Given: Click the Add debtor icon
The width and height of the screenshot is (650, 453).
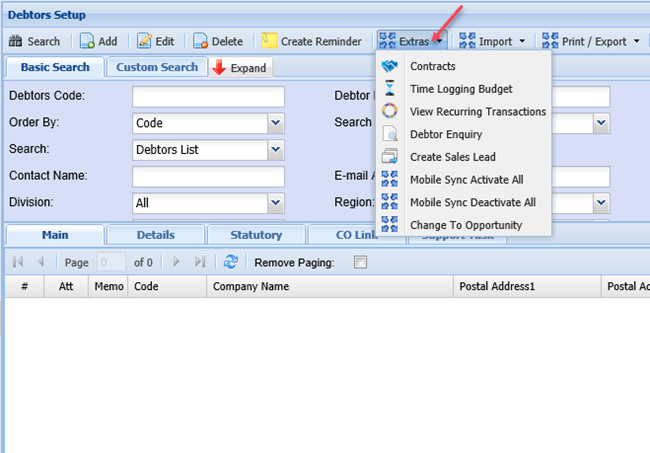Looking at the screenshot, I should tap(87, 41).
